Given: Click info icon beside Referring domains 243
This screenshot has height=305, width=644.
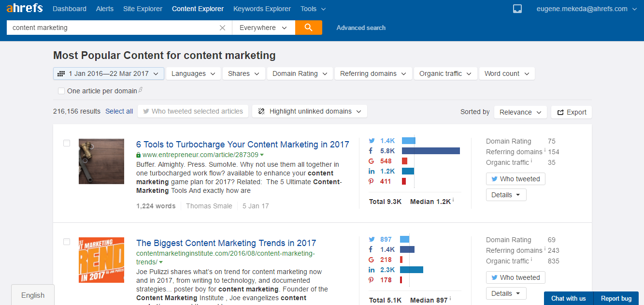Looking at the screenshot, I should pos(545,249).
